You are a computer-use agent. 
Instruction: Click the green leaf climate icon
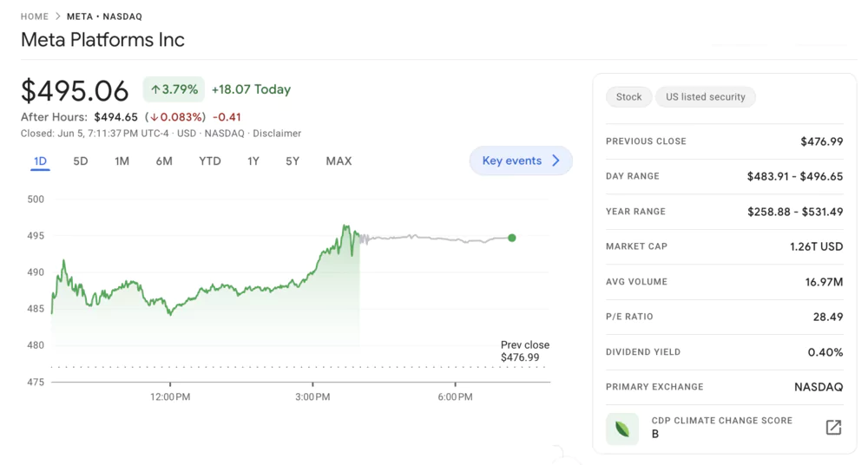point(622,429)
